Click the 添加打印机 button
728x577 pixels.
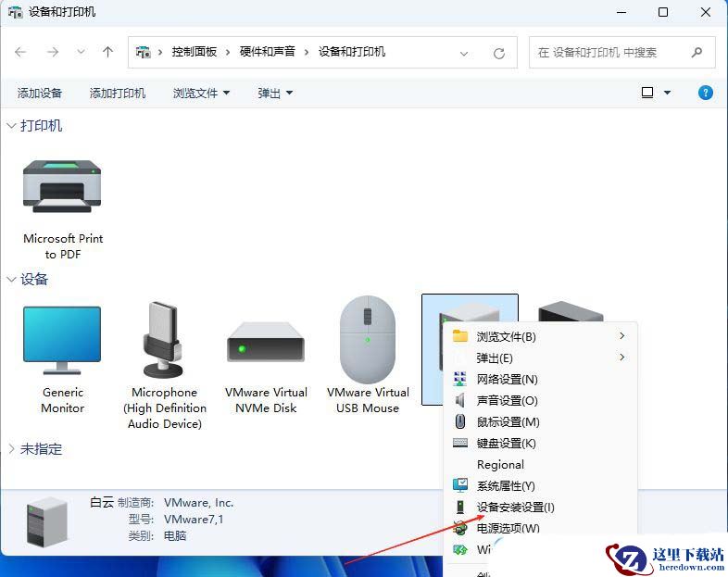tap(118, 93)
